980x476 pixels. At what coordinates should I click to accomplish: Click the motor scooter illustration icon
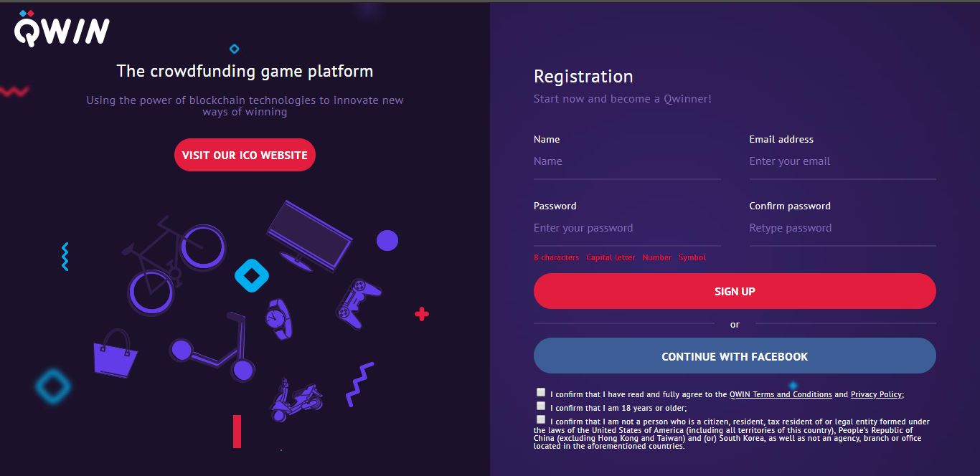click(x=296, y=400)
